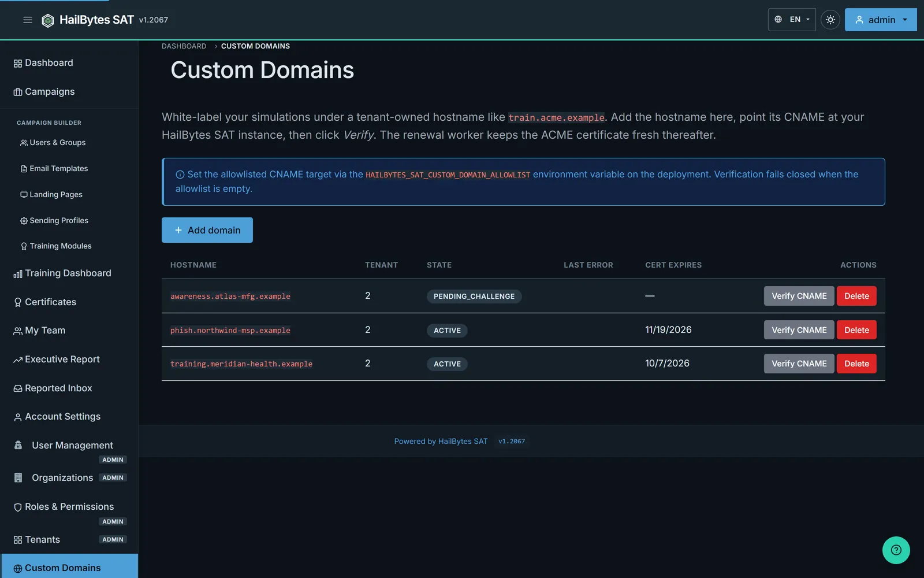Verify CNAME for awareness.atlas-mfg.example

coord(799,296)
